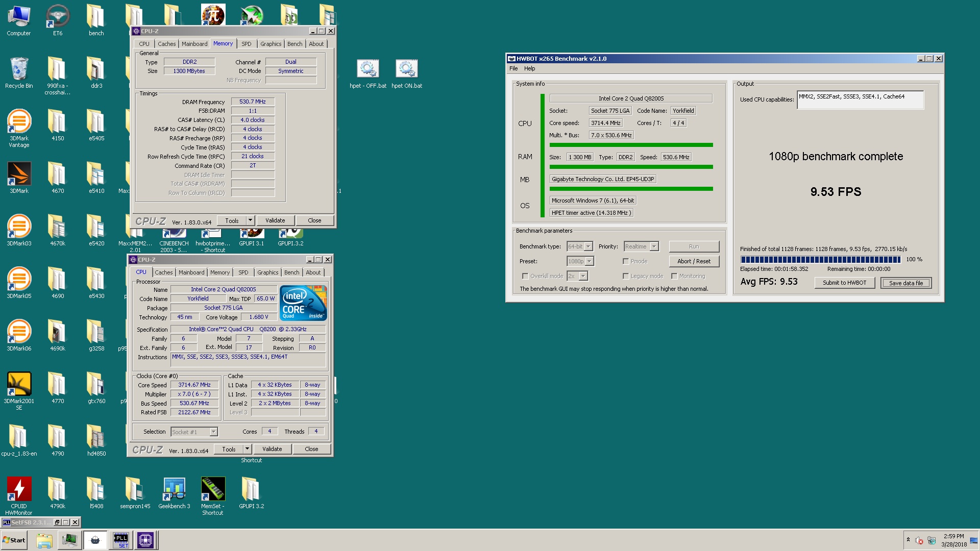Show hidden tray icons arrow
980x551 pixels.
point(908,540)
